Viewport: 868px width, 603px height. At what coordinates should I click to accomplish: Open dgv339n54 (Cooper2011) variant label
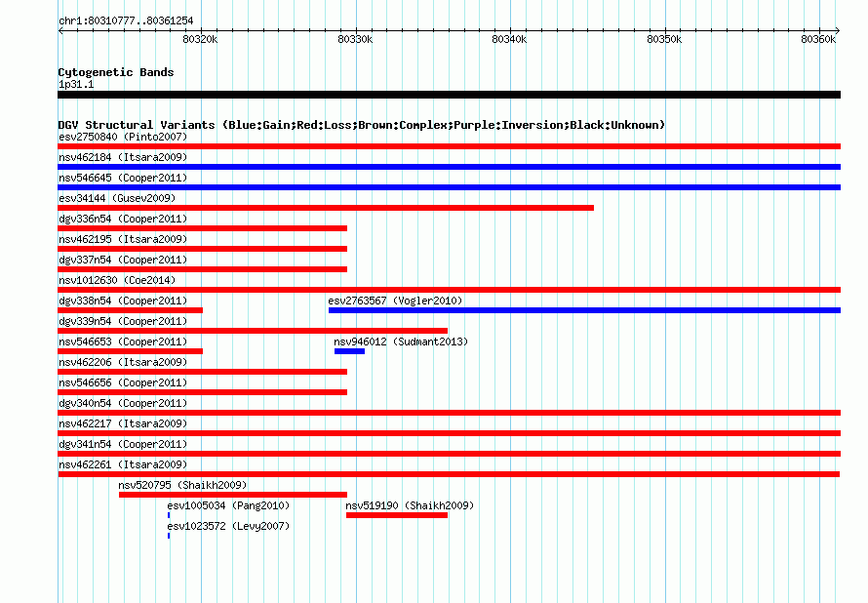pyautogui.click(x=123, y=321)
